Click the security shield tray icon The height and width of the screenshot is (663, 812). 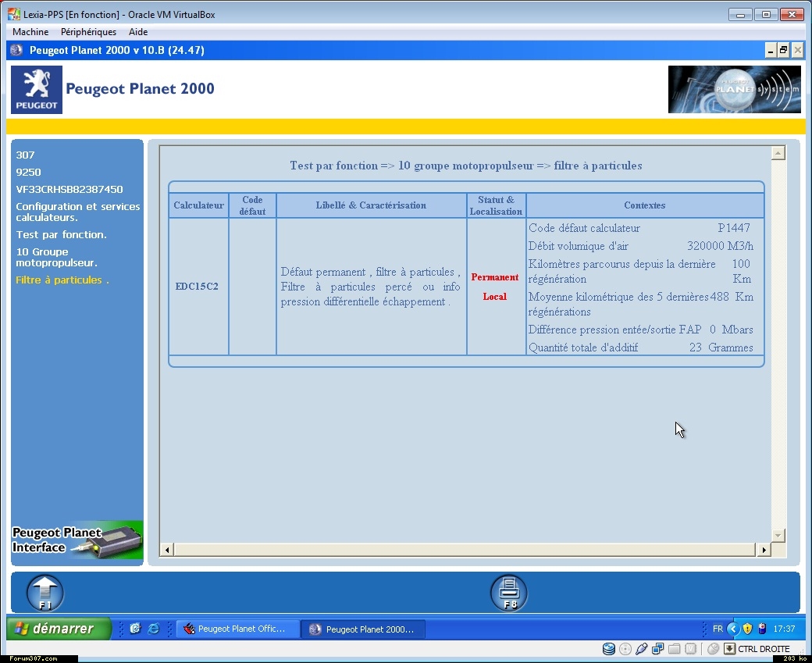pyautogui.click(x=747, y=629)
